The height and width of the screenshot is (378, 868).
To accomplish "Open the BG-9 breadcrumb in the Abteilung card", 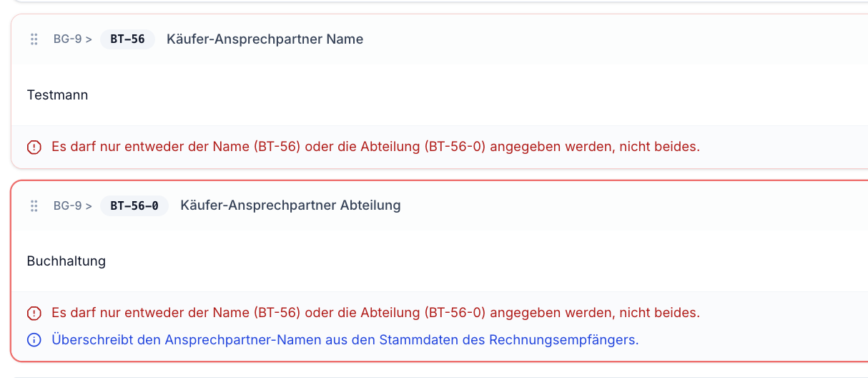I will point(68,205).
